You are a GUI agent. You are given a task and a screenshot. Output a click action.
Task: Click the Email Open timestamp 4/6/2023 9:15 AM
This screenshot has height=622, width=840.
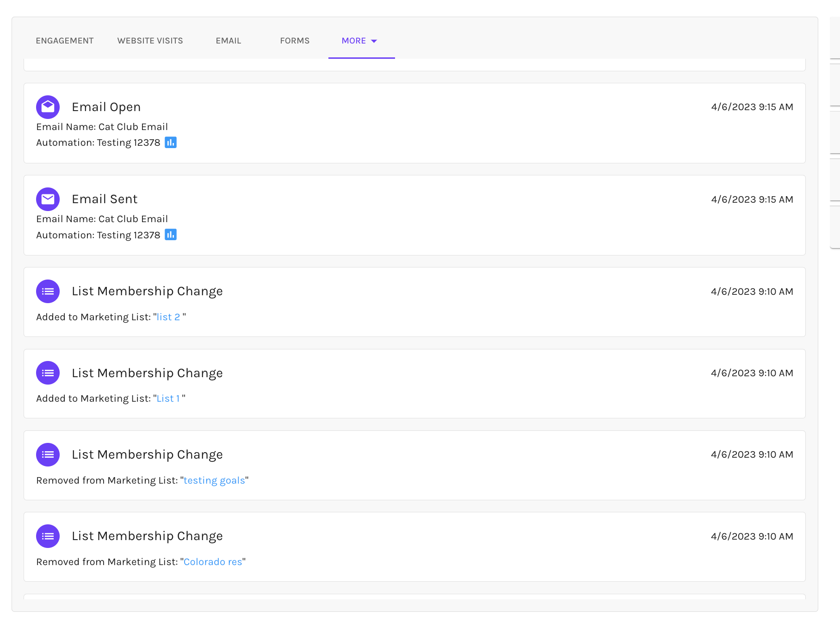pos(752,107)
